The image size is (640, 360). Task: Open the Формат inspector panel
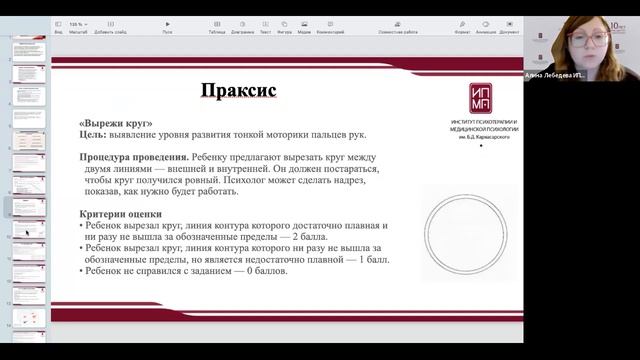pos(462,27)
